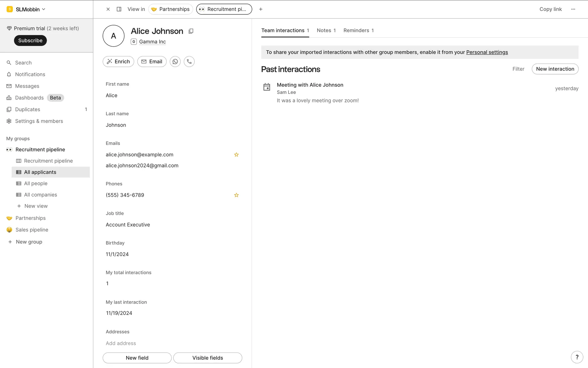Toggle primary star for alice.johnson@example.com
The image size is (588, 368).
click(236, 155)
